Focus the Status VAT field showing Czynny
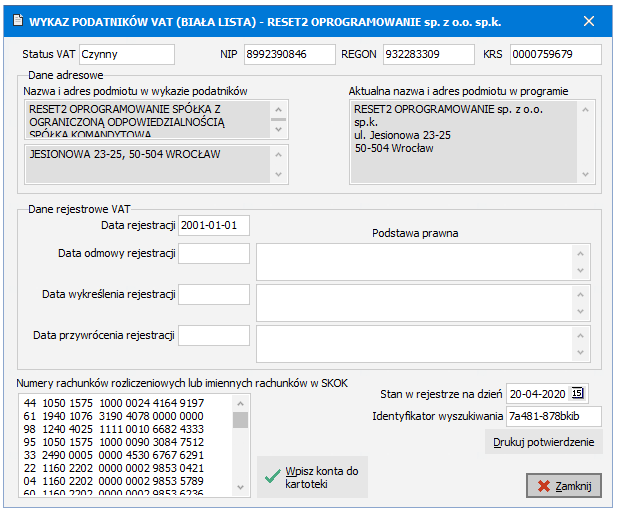Screen dimensions: 617x511 click(x=127, y=54)
